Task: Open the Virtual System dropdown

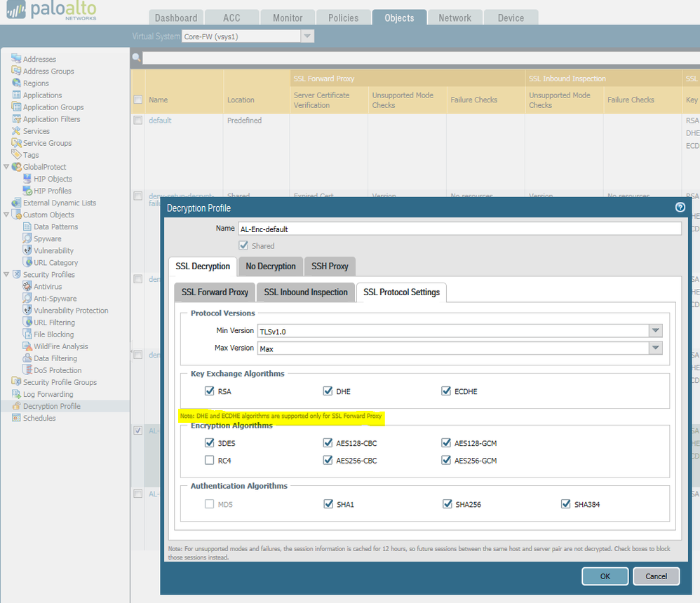Action: click(x=307, y=36)
